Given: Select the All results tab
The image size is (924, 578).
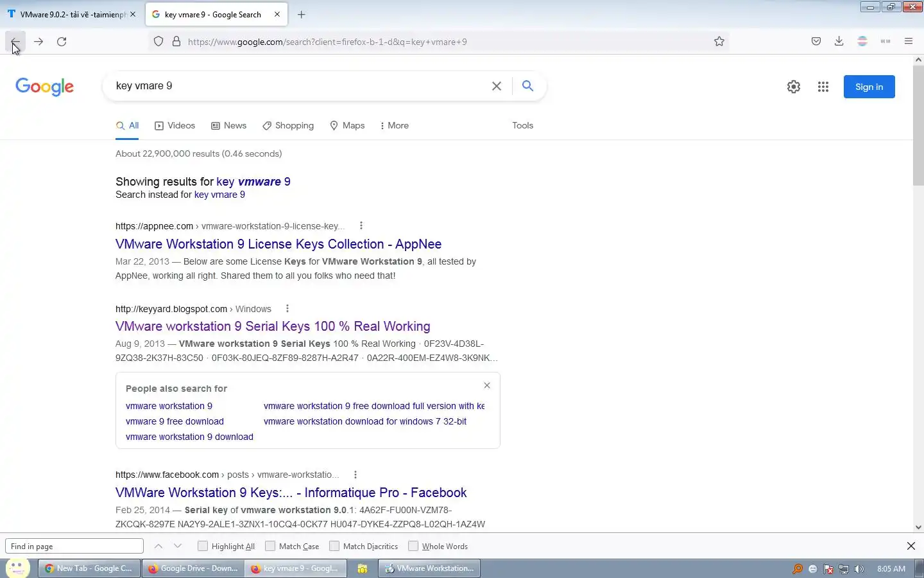Looking at the screenshot, I should [x=127, y=126].
